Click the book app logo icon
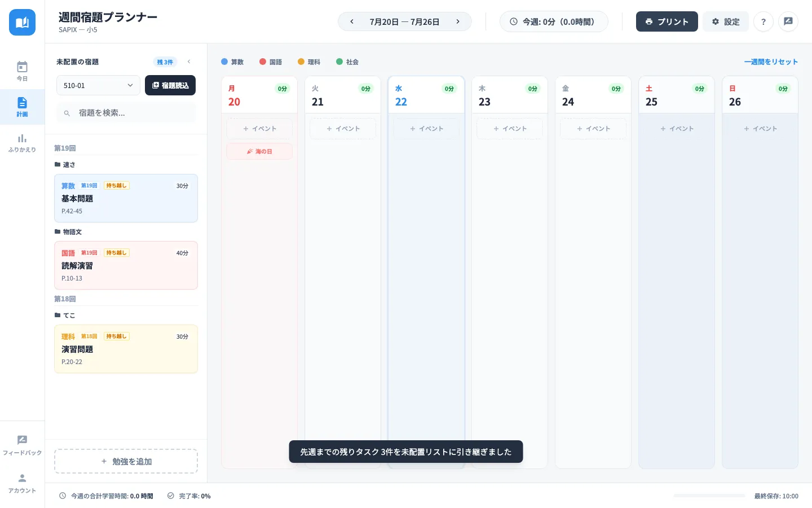This screenshot has width=812, height=508. (x=22, y=22)
